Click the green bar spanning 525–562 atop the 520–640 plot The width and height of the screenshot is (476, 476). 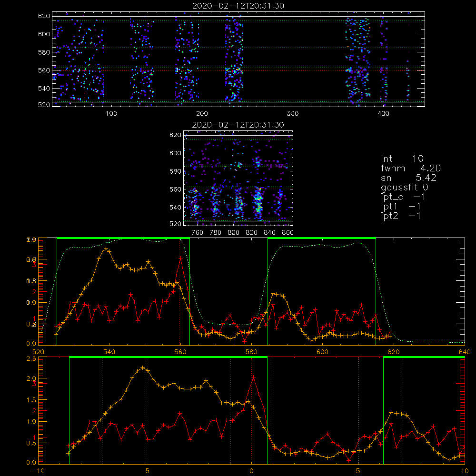coord(123,238)
